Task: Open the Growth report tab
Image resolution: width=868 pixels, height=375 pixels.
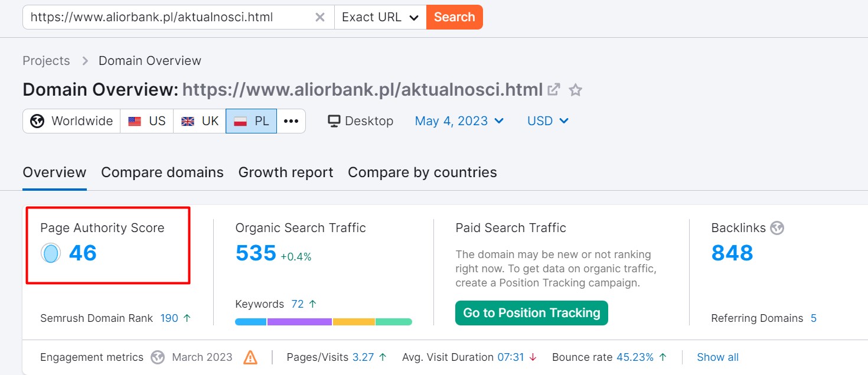Action: [286, 172]
